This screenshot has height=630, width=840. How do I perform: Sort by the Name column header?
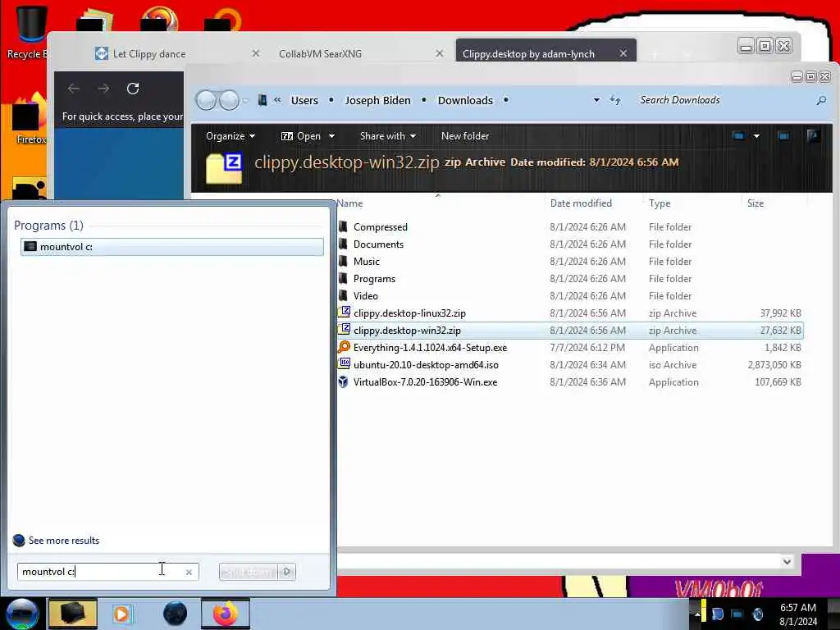pyautogui.click(x=440, y=203)
